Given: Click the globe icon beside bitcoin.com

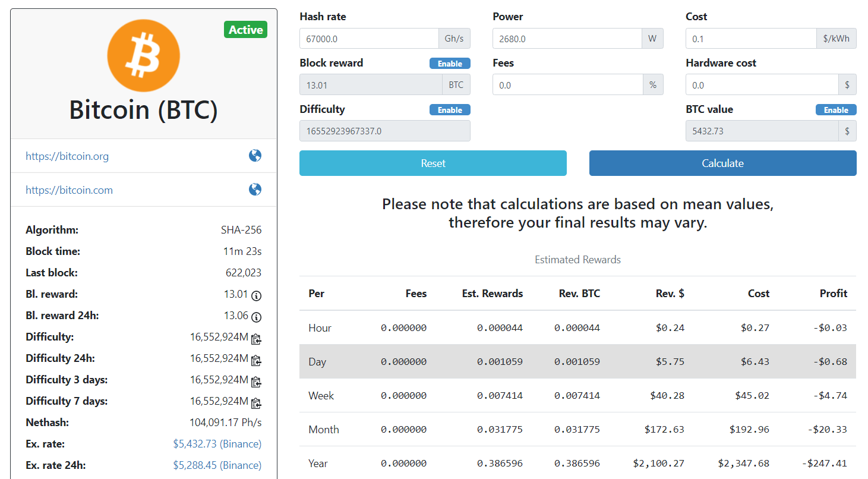Looking at the screenshot, I should pyautogui.click(x=255, y=190).
